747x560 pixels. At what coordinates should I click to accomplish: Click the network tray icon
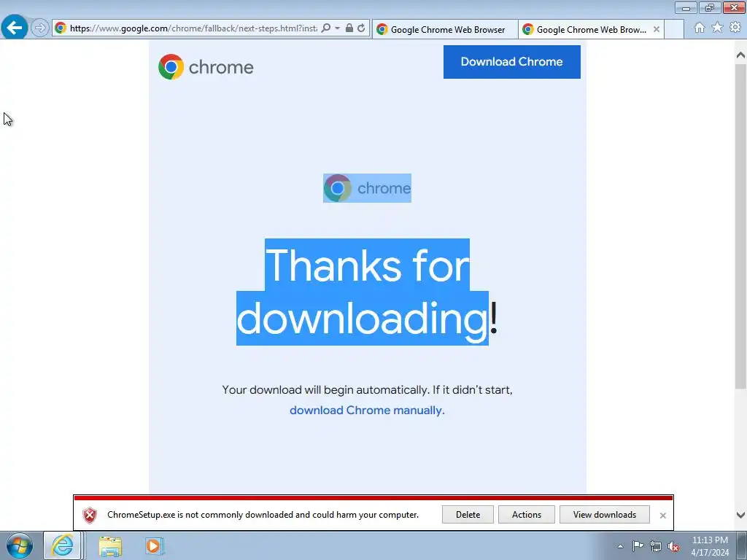tap(656, 546)
